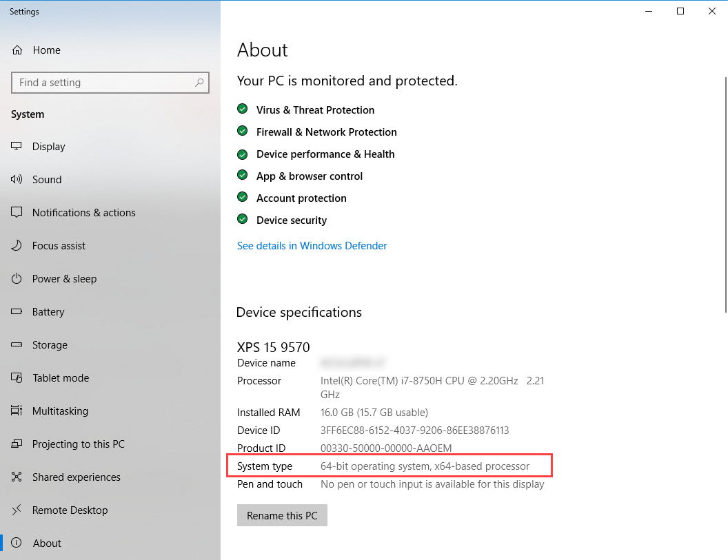Click green check beside Device security
Viewport: 728px width, 560px height.
click(243, 219)
